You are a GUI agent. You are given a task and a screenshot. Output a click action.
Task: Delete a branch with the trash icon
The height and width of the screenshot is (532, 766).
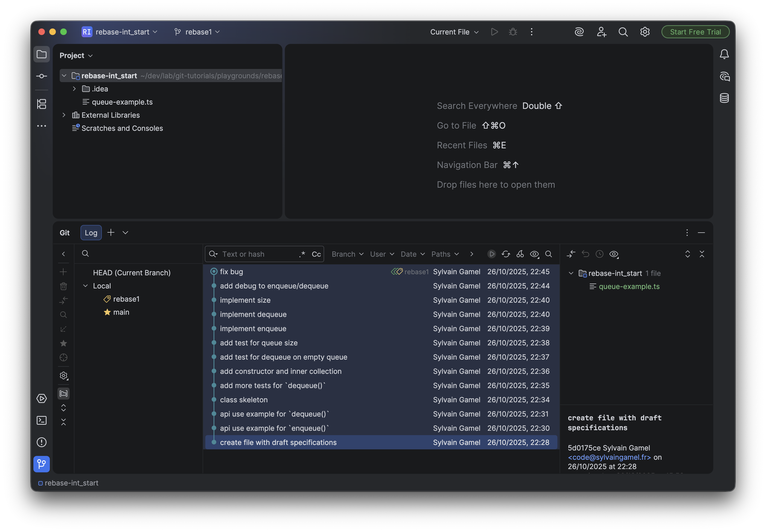click(63, 286)
